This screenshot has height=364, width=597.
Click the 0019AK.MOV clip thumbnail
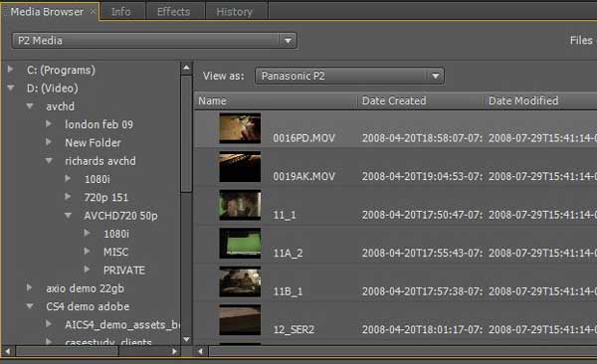point(240,167)
